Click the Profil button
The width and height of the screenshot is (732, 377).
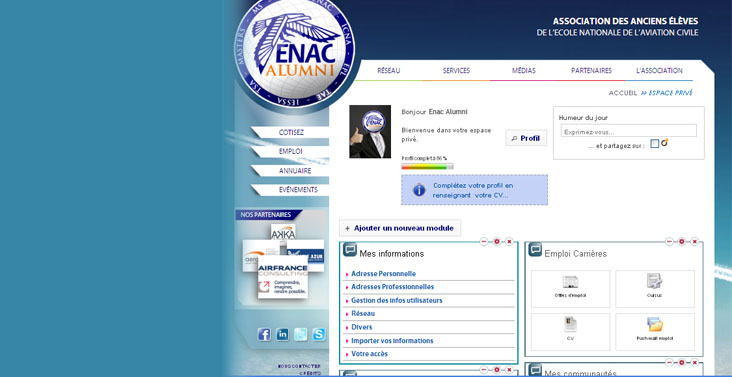tap(526, 138)
